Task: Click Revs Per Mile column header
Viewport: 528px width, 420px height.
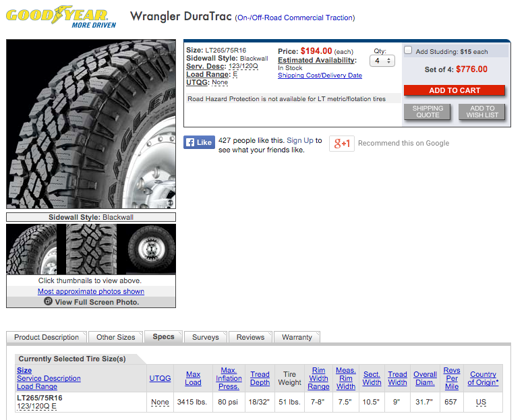Action: [452, 378]
